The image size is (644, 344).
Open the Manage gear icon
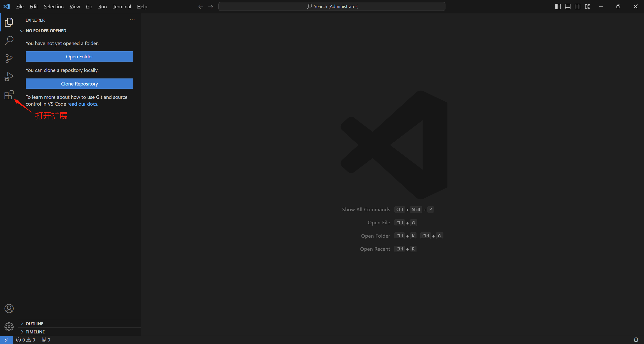click(x=9, y=327)
